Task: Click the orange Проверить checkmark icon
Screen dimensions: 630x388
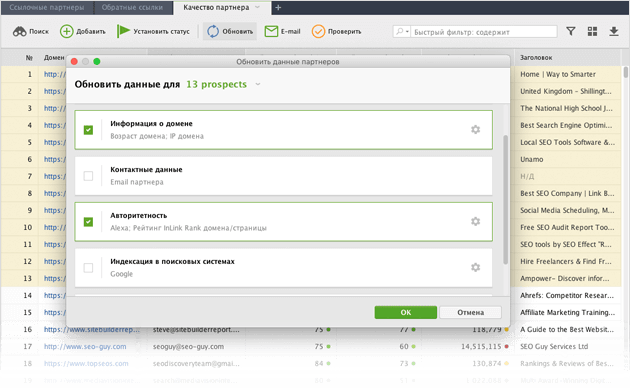Action: pos(318,31)
